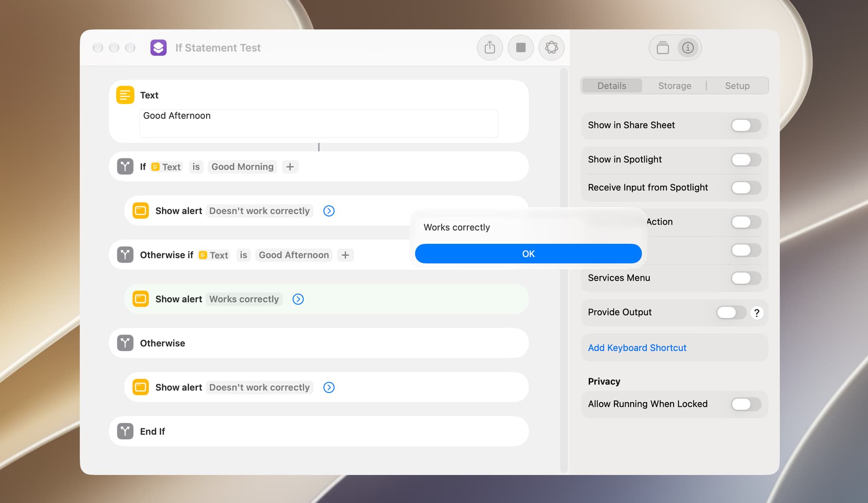Expand the Works correctly alert options chevron
This screenshot has height=503, width=868.
click(298, 299)
